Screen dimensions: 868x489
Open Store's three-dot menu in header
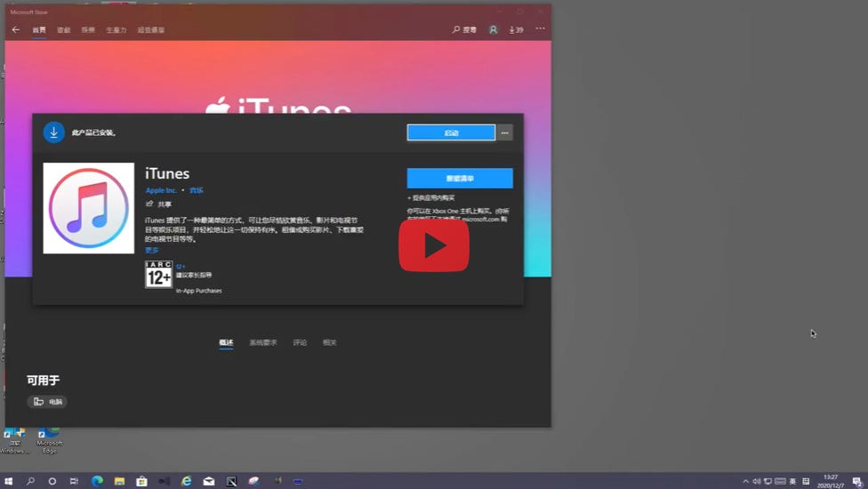pyautogui.click(x=541, y=28)
